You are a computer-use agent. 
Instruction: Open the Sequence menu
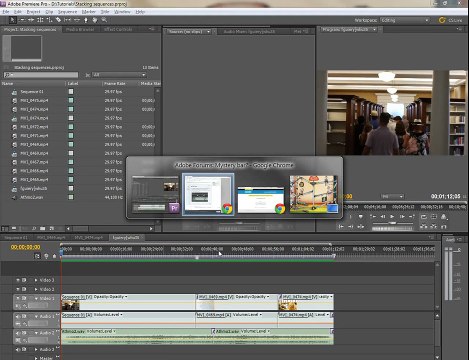67,12
